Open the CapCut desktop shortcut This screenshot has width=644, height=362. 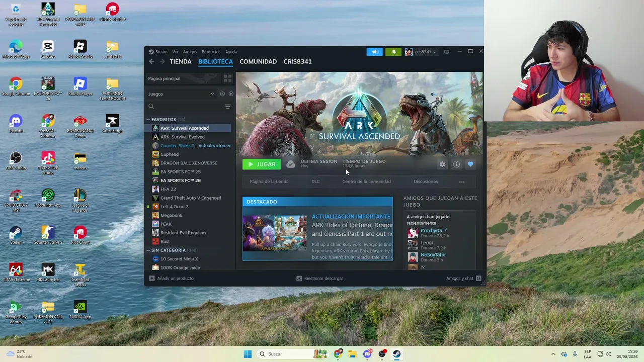(48, 50)
